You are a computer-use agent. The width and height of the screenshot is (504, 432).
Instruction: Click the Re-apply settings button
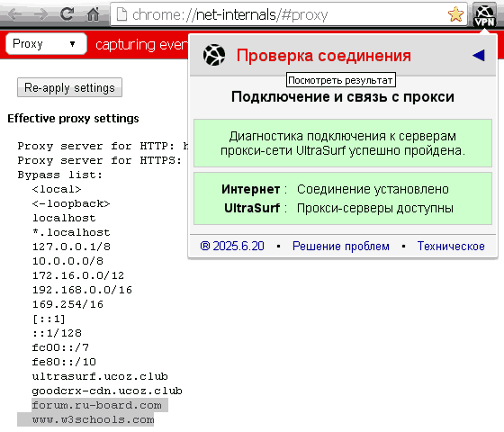pyautogui.click(x=70, y=87)
